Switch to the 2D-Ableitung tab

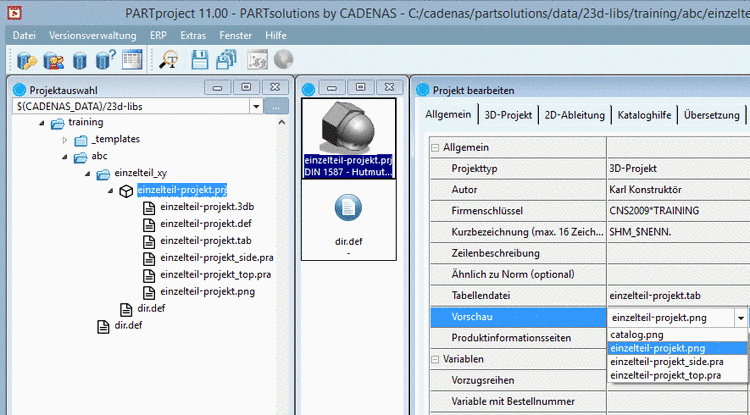pyautogui.click(x=574, y=115)
